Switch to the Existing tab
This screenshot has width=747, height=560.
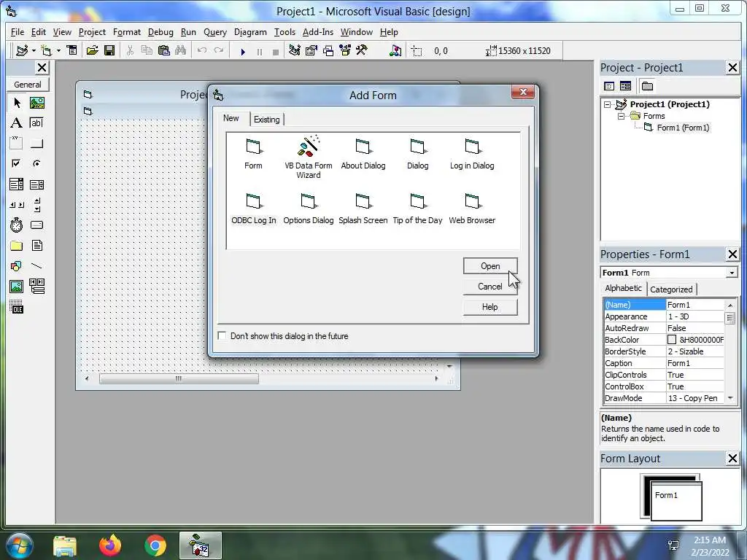(267, 120)
